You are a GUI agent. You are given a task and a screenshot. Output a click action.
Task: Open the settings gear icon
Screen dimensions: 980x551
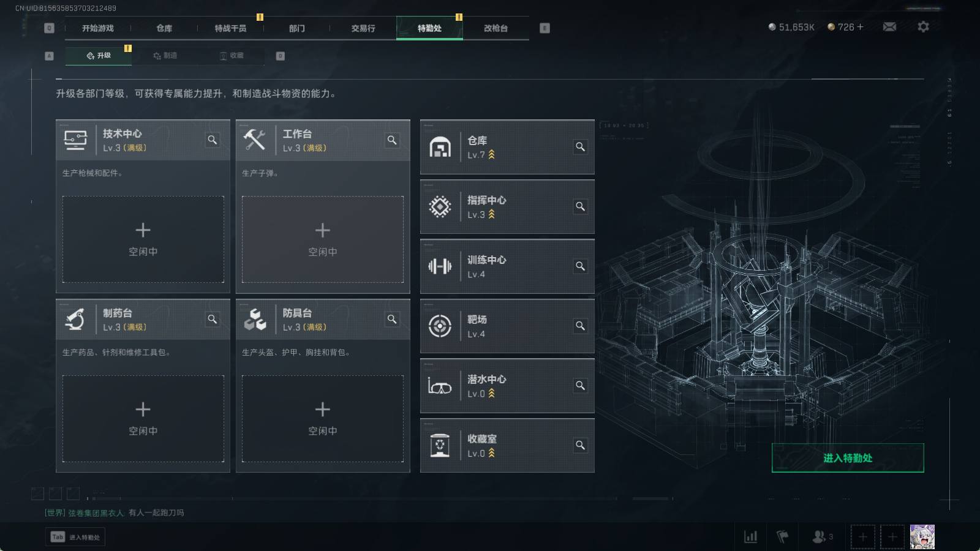click(923, 27)
